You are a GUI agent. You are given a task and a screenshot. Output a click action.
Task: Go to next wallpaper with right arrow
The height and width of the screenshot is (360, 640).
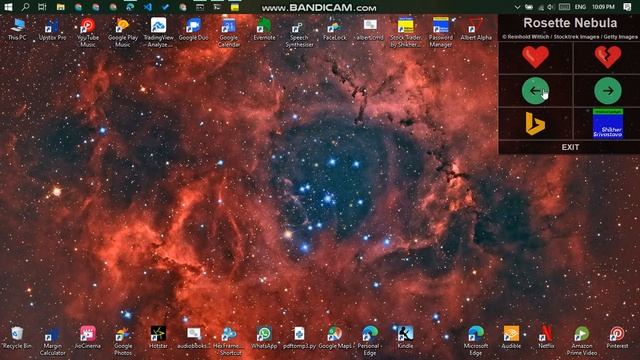[x=608, y=91]
